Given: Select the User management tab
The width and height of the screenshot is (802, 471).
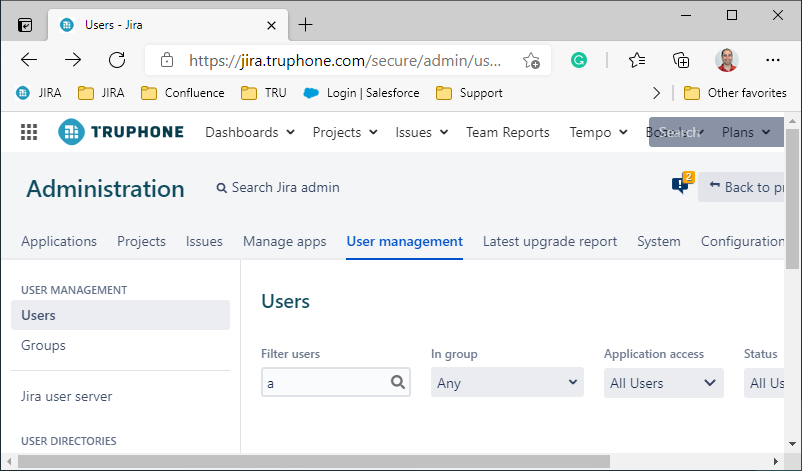Looking at the screenshot, I should click(405, 241).
